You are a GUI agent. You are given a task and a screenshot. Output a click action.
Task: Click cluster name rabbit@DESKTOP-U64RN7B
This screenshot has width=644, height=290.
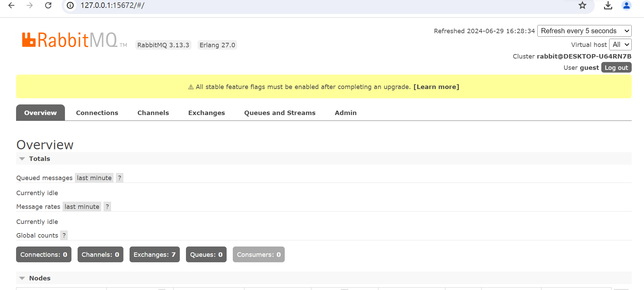point(584,56)
